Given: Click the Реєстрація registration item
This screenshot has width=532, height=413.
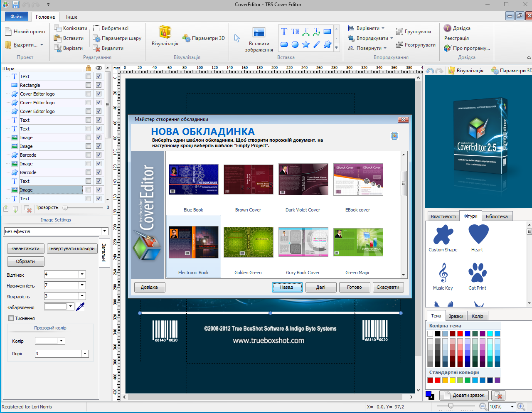Looking at the screenshot, I should pyautogui.click(x=456, y=38).
